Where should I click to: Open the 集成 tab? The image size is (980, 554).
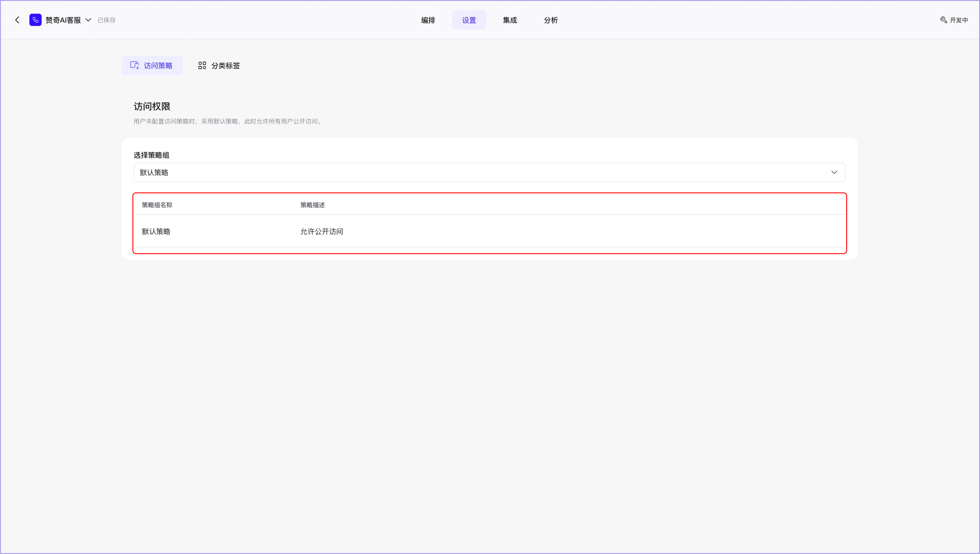[x=510, y=20]
